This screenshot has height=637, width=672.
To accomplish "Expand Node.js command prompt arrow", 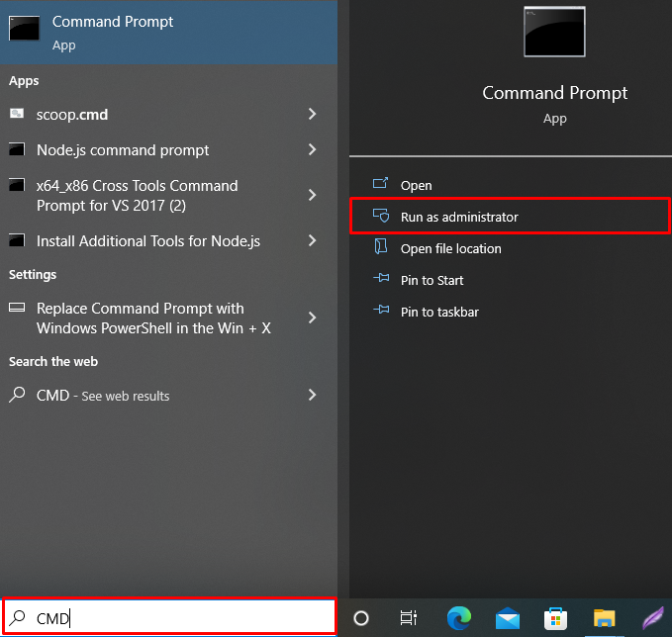I will click(313, 149).
